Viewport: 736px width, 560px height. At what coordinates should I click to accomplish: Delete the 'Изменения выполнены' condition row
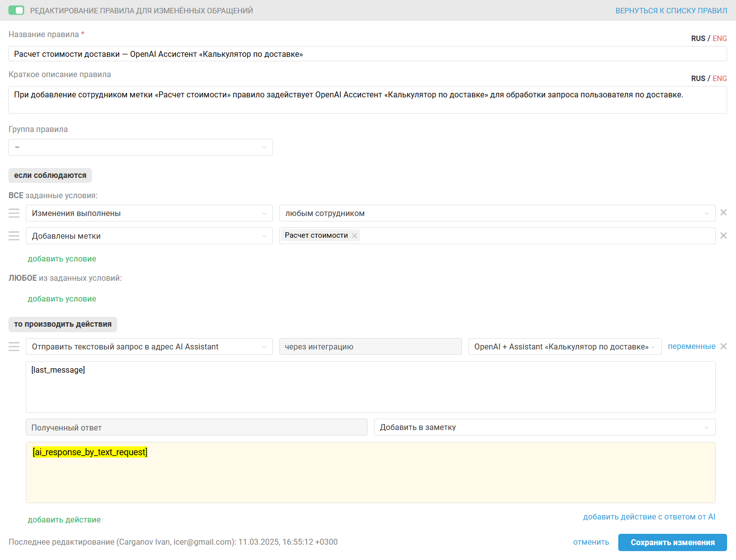coord(724,213)
